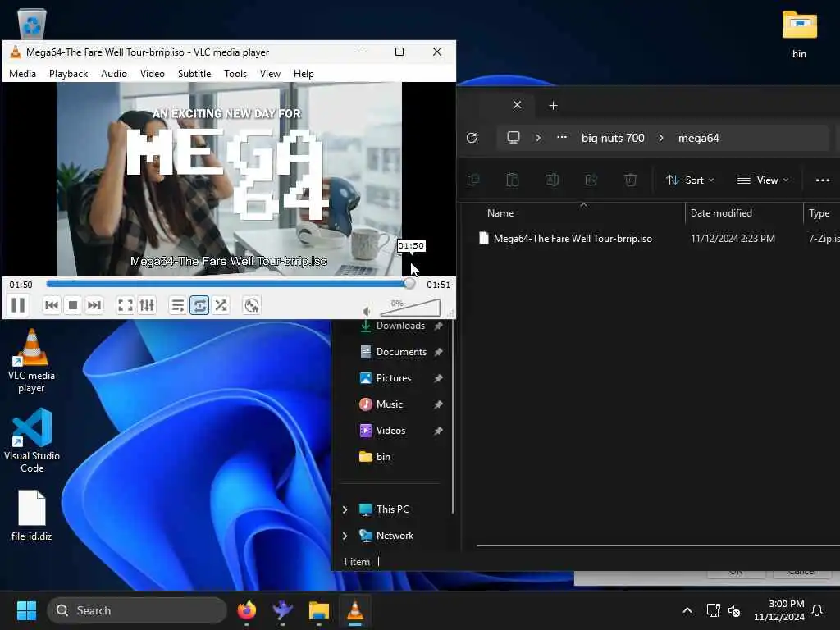Viewport: 840px width, 630px height.
Task: Refresh the File Explorer folder
Action: tap(472, 138)
